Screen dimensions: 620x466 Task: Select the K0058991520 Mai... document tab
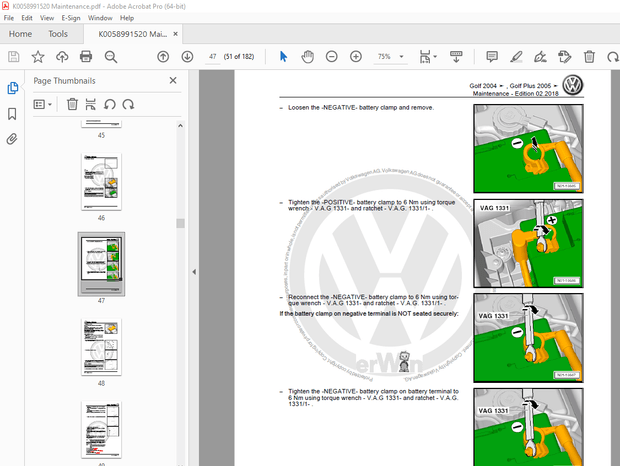[x=132, y=34]
